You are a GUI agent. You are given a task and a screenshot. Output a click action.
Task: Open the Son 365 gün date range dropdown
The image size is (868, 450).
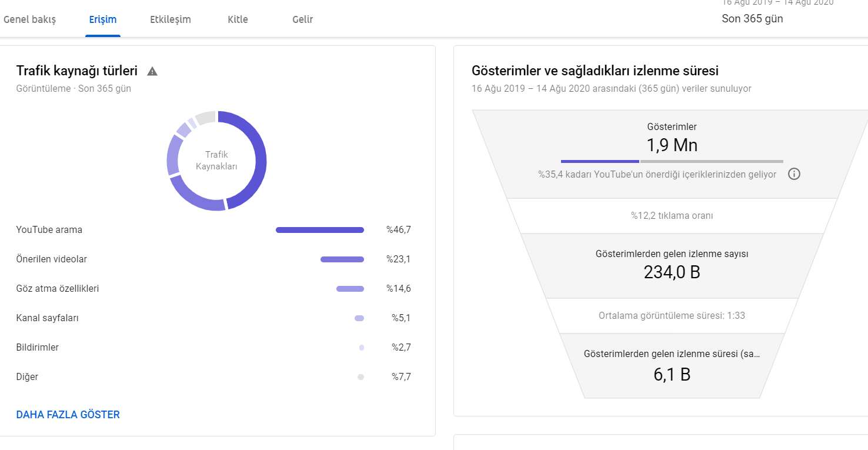click(752, 18)
